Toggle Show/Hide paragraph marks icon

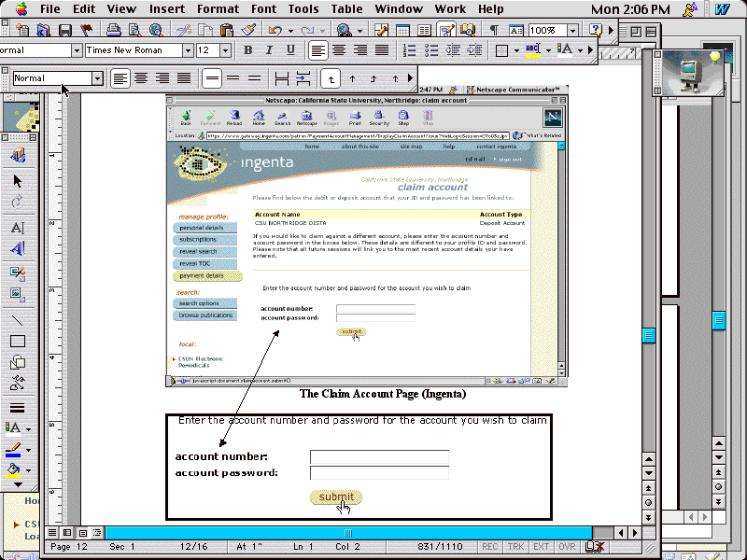click(494, 31)
